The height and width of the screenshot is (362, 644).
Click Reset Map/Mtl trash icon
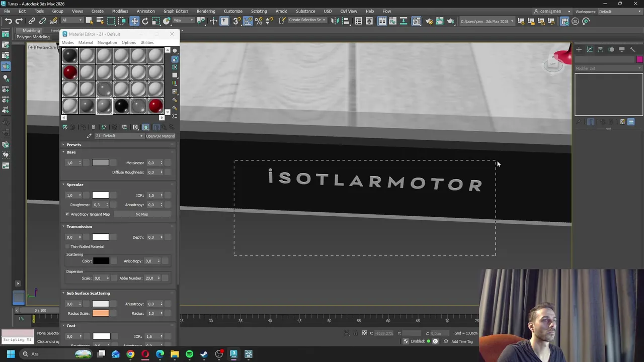pos(93,127)
